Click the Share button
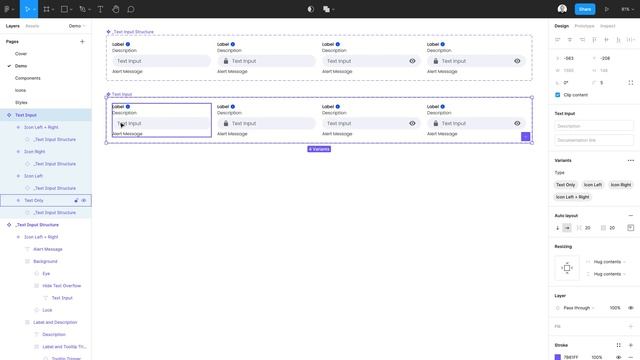Viewport: 640px width, 360px height. 584,9
